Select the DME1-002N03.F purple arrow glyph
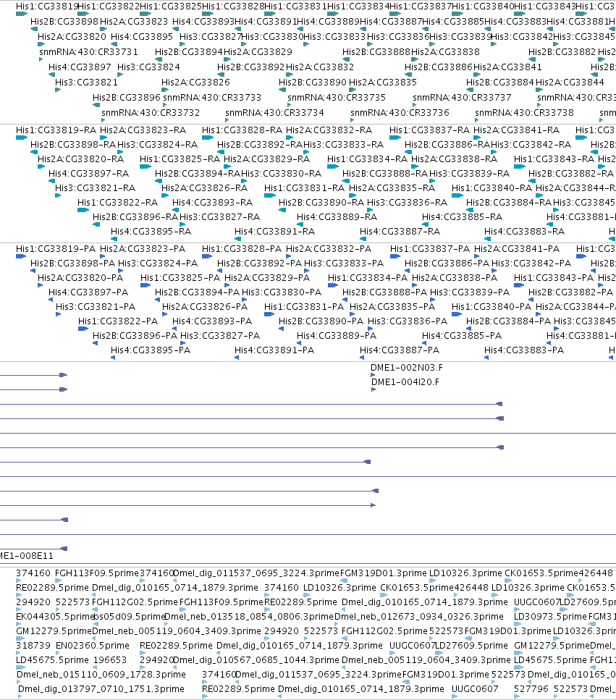 [373, 375]
